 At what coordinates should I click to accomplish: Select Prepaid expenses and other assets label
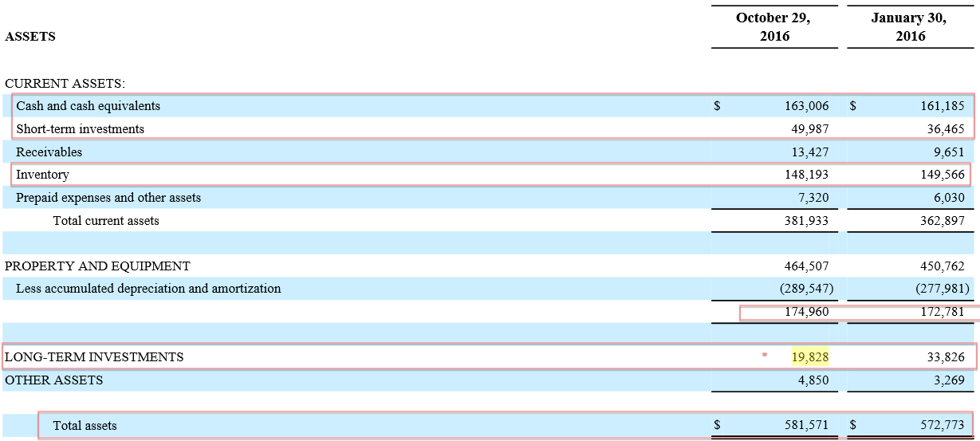(x=108, y=198)
